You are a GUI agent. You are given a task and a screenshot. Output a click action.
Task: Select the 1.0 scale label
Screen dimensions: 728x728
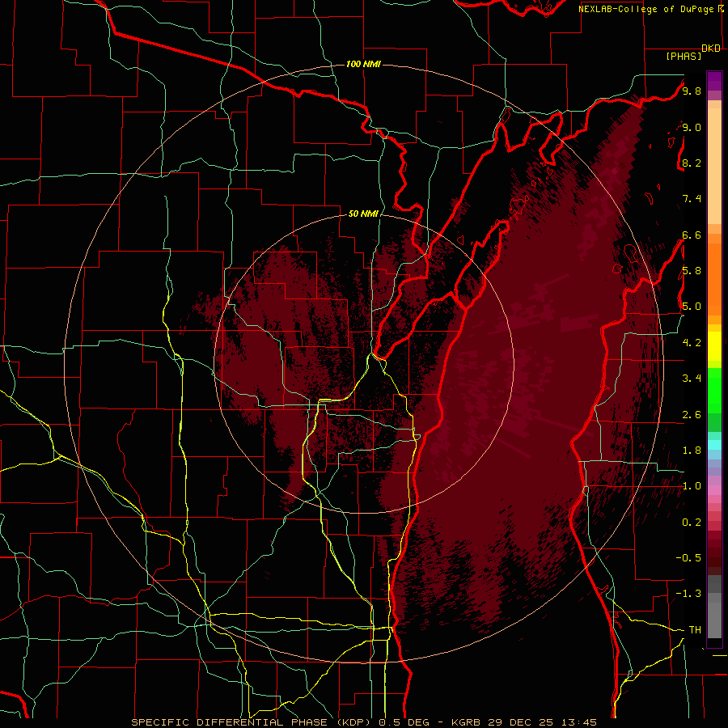pos(692,486)
